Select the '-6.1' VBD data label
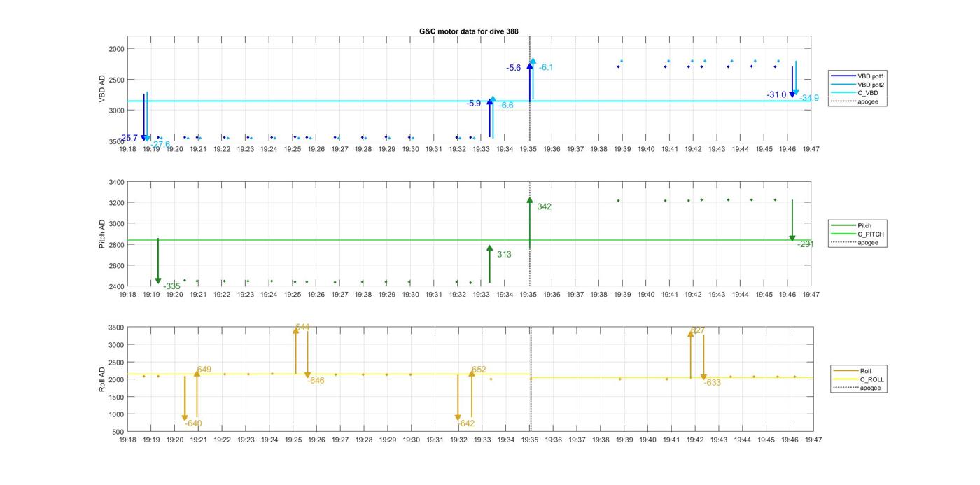 (546, 67)
